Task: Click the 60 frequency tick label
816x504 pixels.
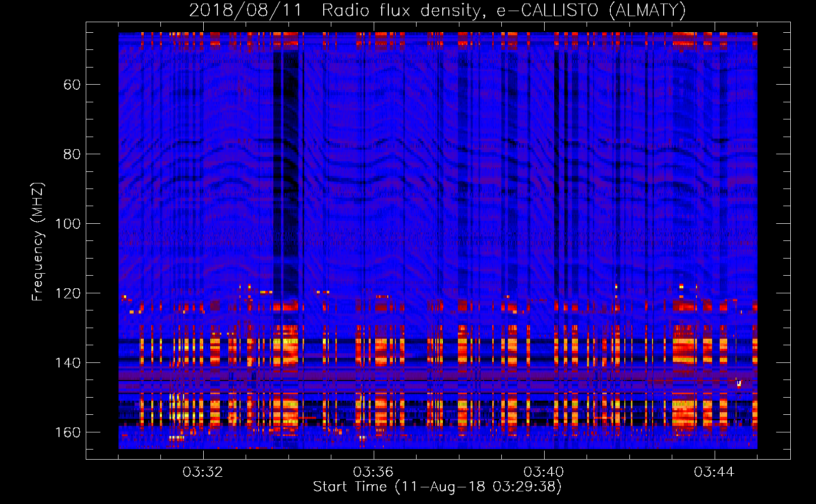Action: pos(72,85)
